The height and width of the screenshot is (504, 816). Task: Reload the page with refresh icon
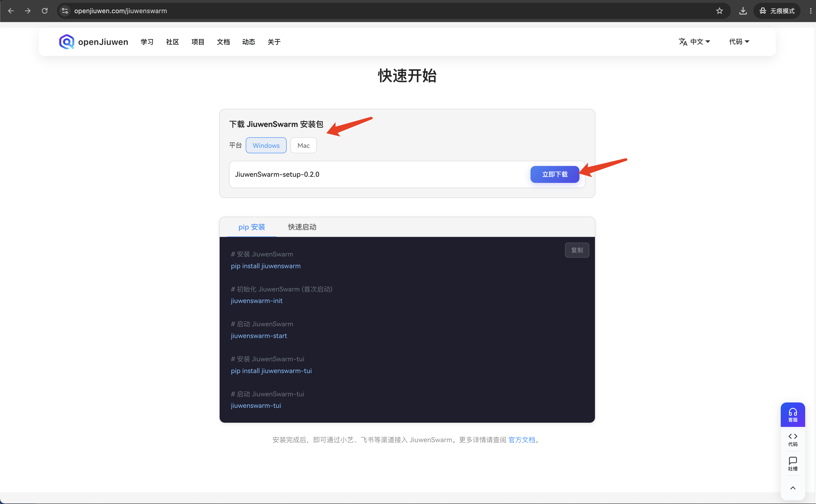tap(45, 11)
